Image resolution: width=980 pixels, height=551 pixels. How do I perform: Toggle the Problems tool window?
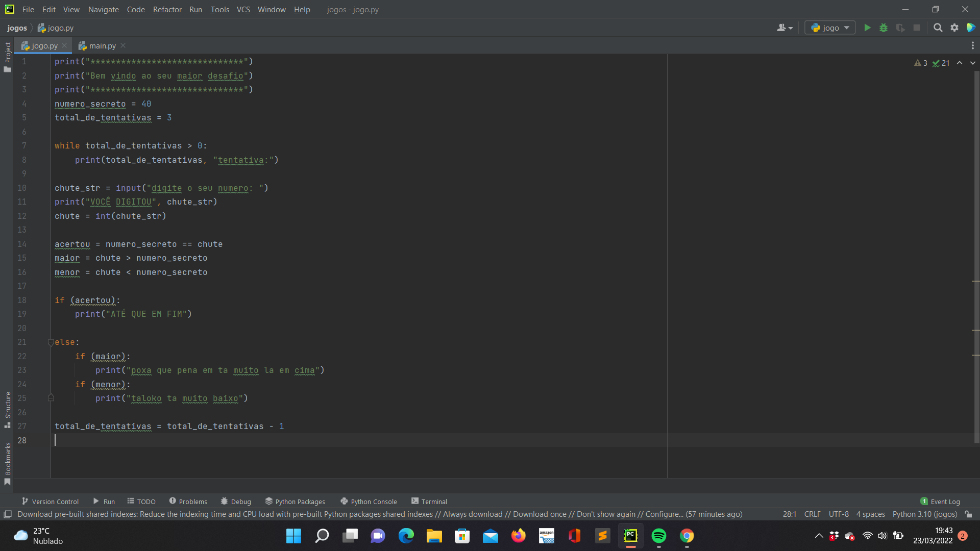[x=188, y=502]
